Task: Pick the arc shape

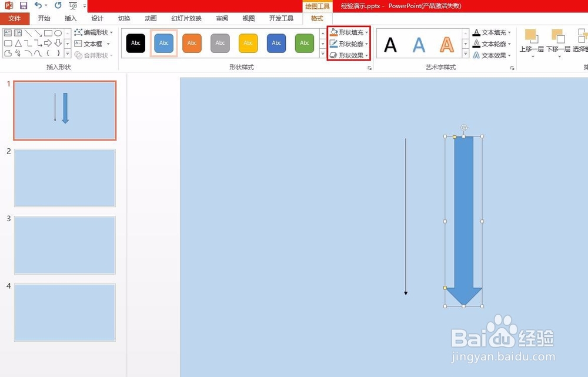Action: [x=28, y=54]
